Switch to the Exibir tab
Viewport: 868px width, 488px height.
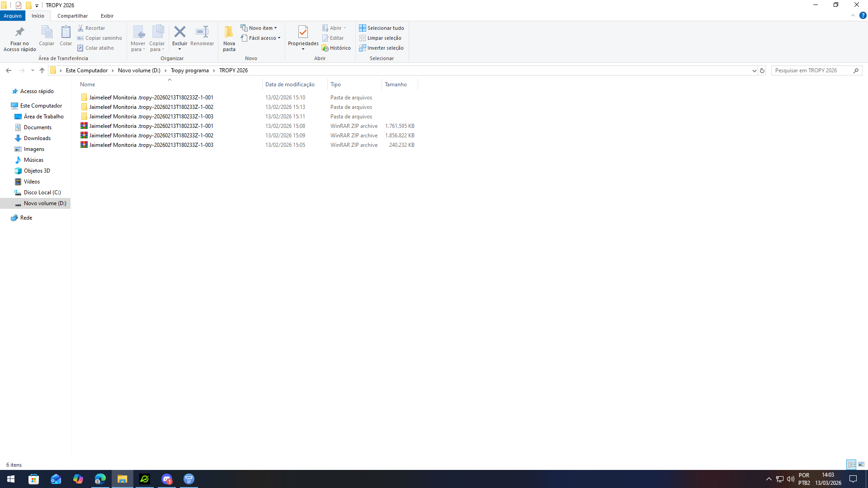click(107, 16)
